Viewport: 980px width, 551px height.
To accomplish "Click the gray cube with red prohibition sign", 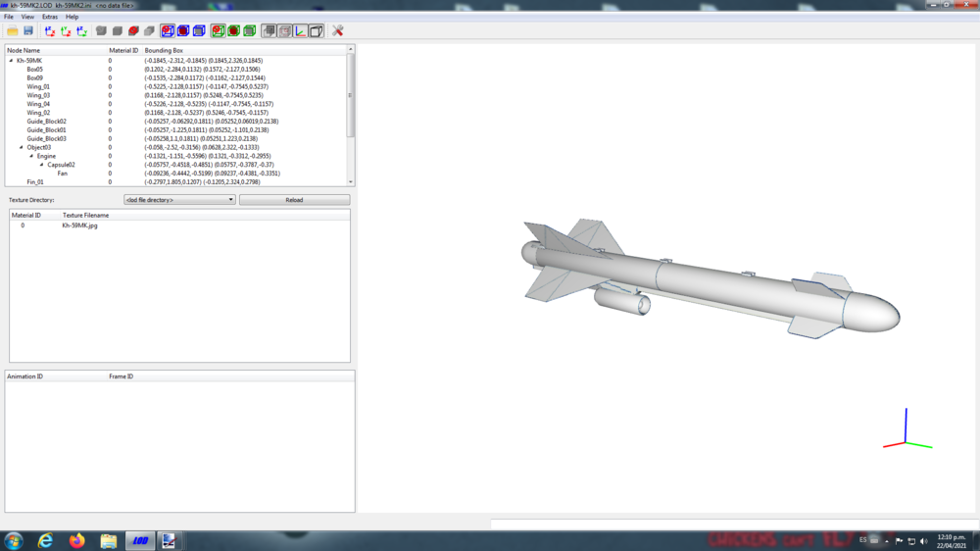I will 133,30.
